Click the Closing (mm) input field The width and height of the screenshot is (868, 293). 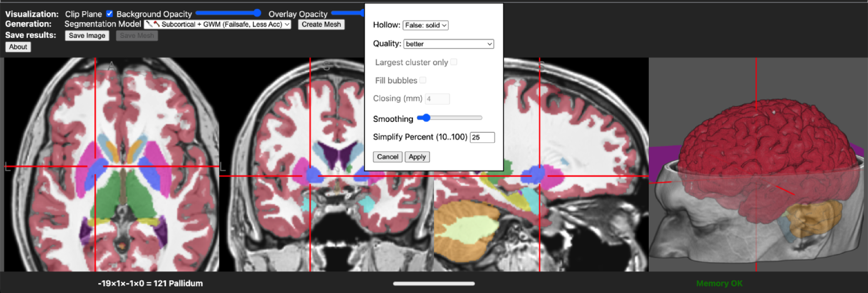click(x=437, y=99)
